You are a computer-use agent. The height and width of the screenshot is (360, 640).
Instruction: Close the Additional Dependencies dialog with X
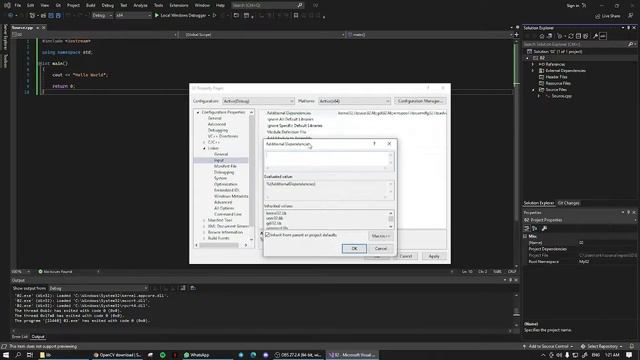coord(389,144)
